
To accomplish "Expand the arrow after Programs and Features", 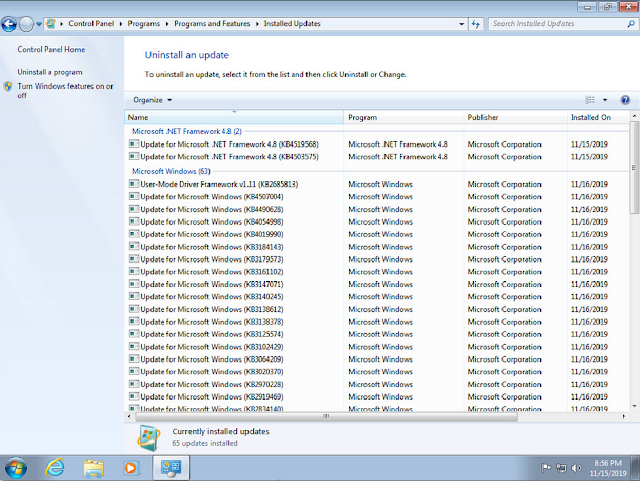I will coord(257,24).
